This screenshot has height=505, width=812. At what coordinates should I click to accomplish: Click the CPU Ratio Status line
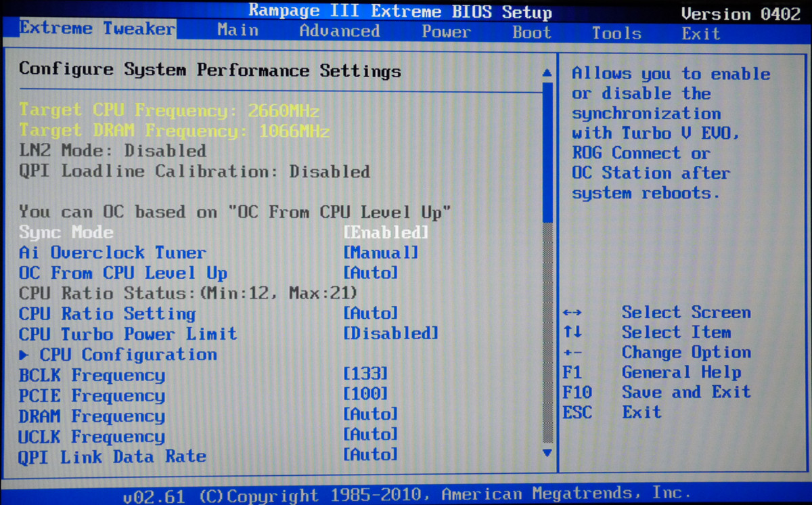tap(188, 294)
